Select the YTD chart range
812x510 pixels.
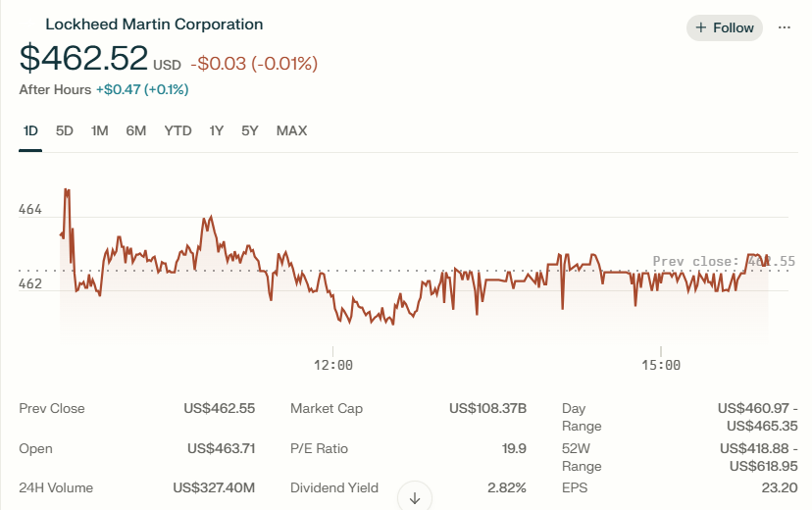coord(178,131)
